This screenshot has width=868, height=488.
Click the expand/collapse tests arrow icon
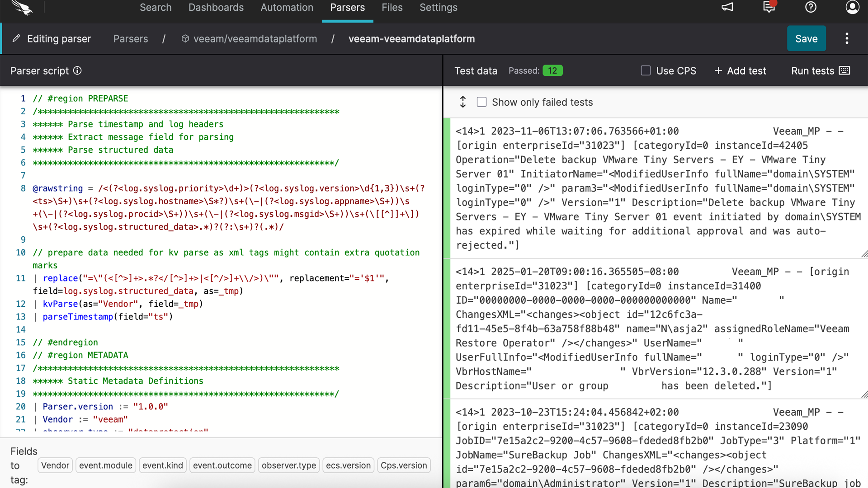(462, 102)
